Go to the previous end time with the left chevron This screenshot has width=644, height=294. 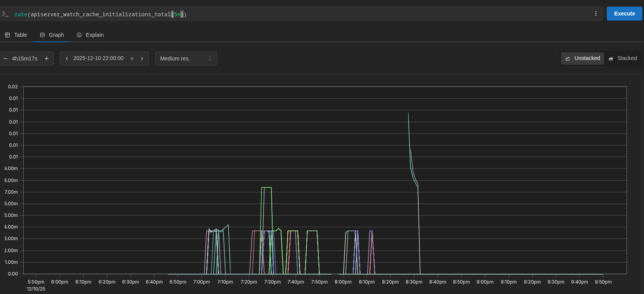pos(67,58)
